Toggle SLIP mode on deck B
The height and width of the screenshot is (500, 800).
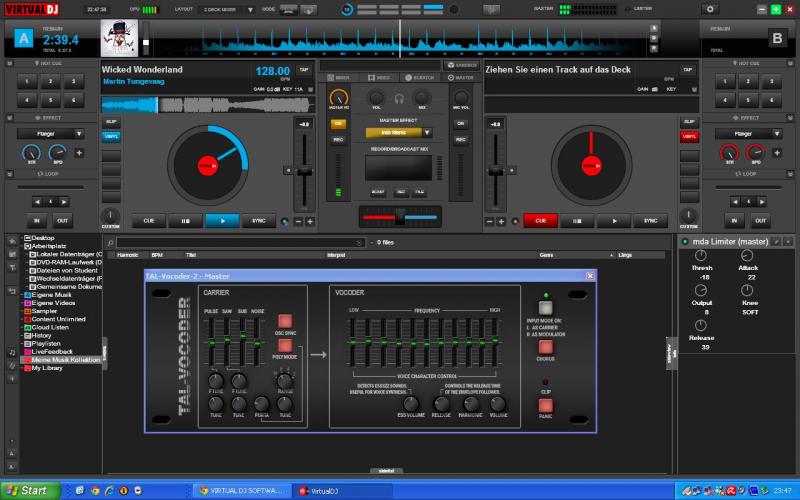689,122
